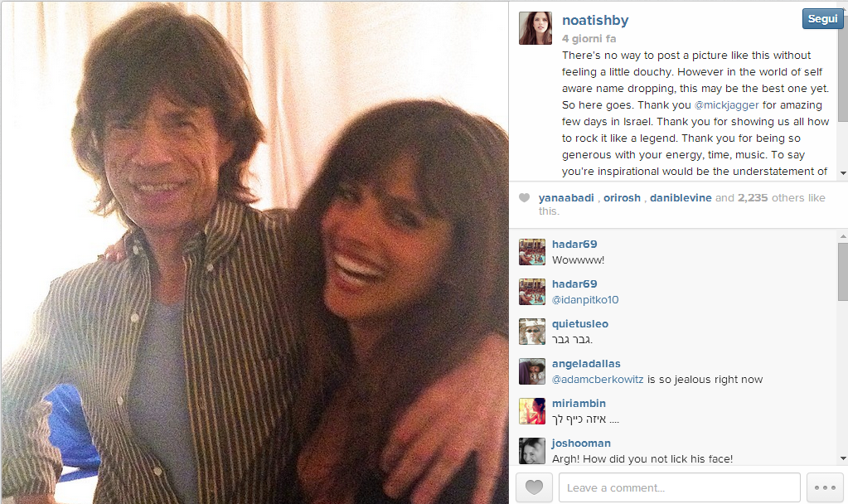Click the heart like button
Image resolution: width=848 pixels, height=504 pixels.
[534, 487]
